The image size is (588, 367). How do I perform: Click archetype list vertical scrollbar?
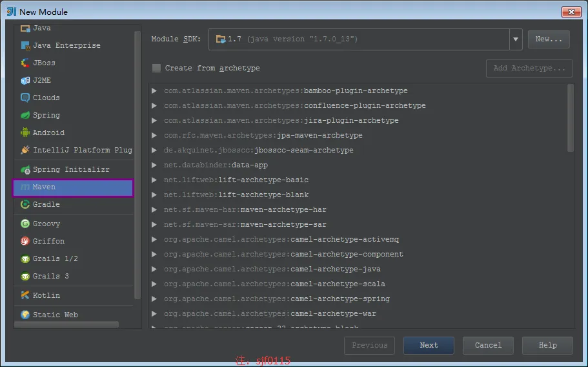(571, 118)
